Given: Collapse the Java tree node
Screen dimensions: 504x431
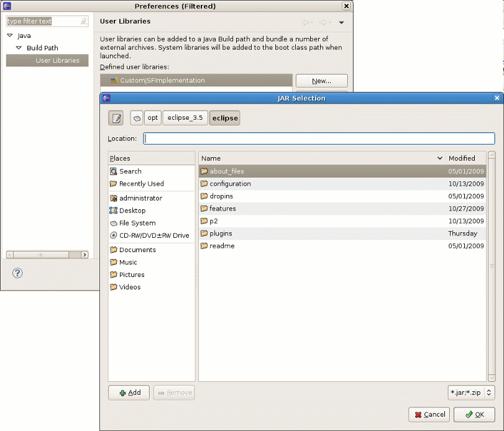Looking at the screenshot, I should click(10, 36).
